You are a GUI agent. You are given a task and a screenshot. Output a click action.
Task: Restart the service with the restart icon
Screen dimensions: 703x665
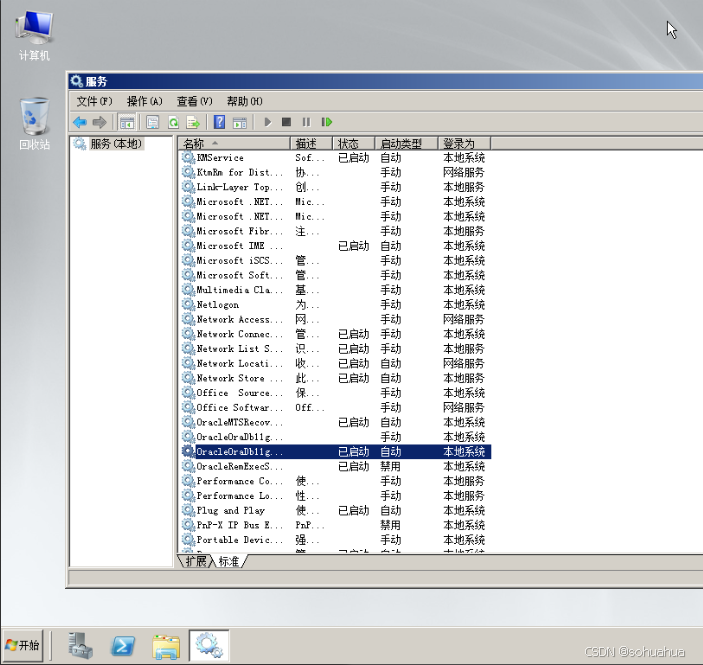point(327,122)
